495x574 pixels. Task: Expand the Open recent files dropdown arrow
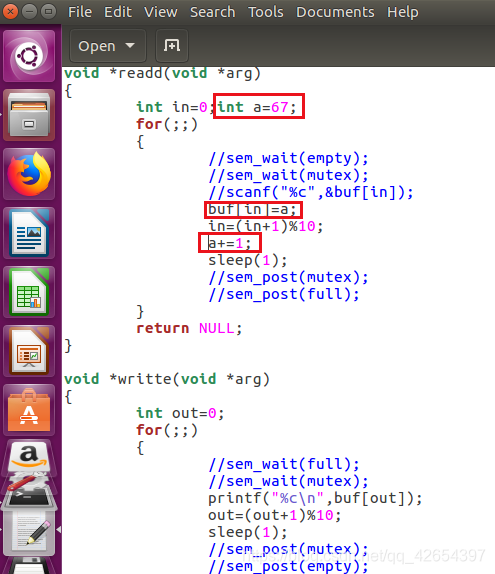[130, 46]
